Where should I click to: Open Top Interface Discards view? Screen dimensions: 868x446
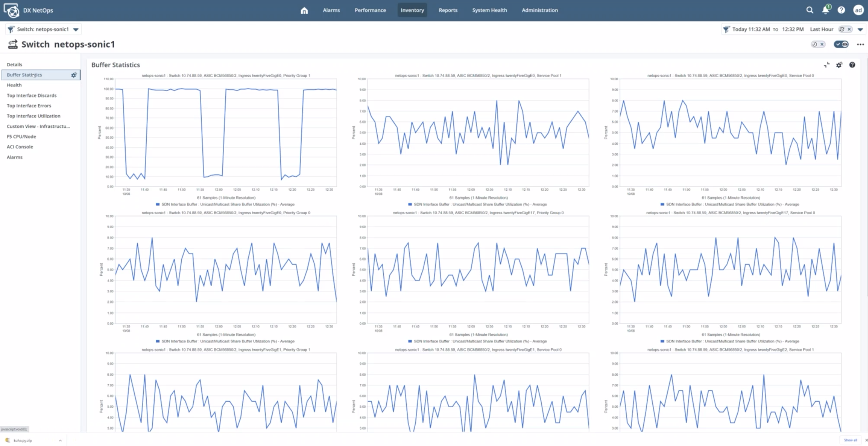pos(32,95)
